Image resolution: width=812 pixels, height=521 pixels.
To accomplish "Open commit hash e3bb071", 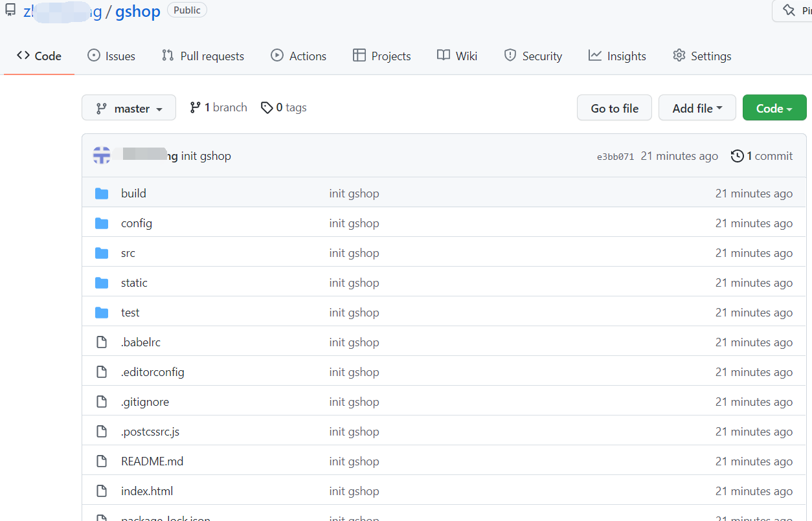I will [615, 157].
